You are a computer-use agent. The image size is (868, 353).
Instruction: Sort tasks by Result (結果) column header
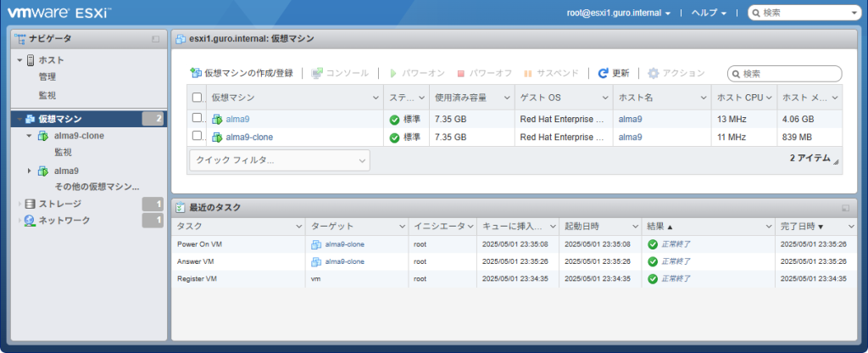707,227
